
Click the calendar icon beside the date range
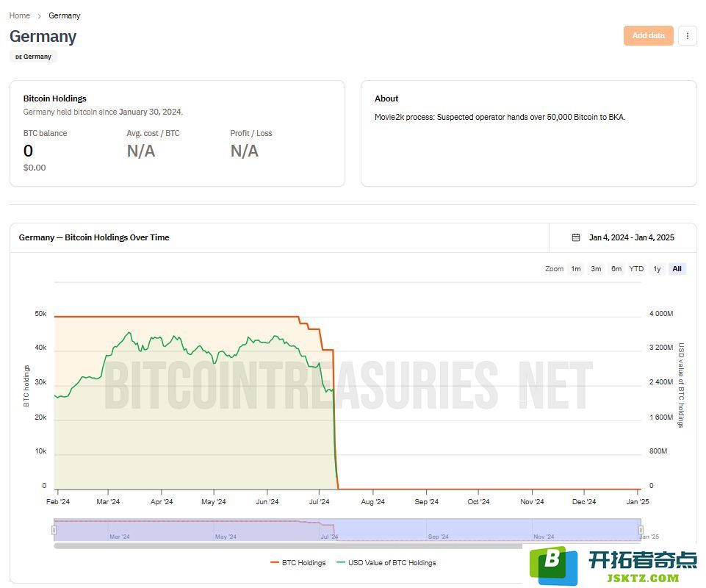575,237
